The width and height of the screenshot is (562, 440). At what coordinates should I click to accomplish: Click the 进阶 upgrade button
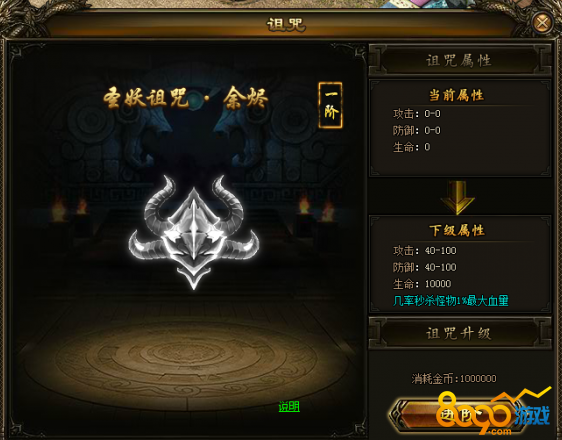(x=455, y=415)
